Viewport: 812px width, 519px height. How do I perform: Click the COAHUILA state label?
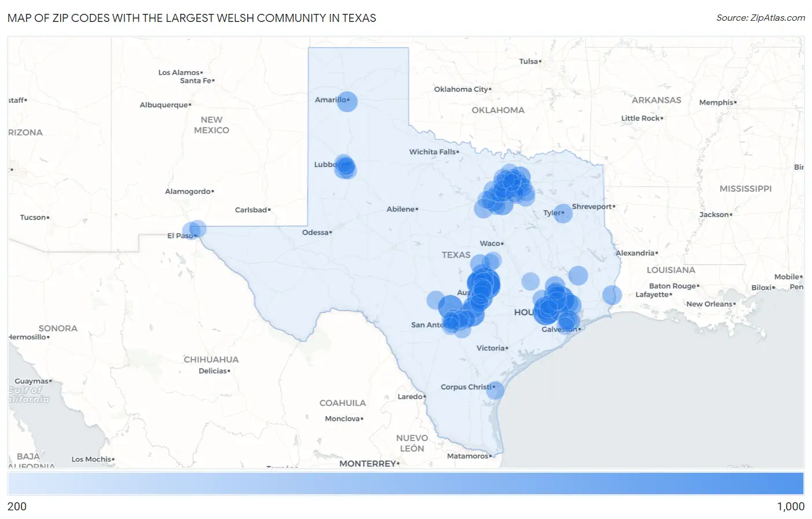pyautogui.click(x=342, y=403)
